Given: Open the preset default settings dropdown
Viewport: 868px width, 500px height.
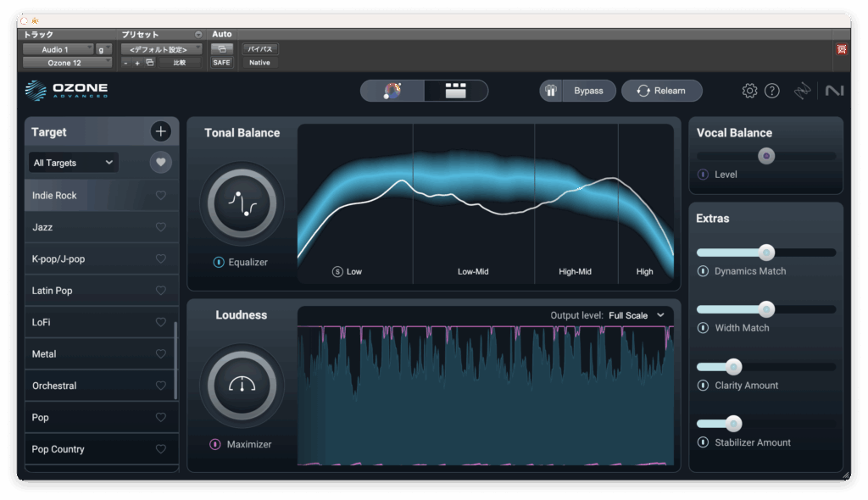Looking at the screenshot, I should pyautogui.click(x=161, y=49).
